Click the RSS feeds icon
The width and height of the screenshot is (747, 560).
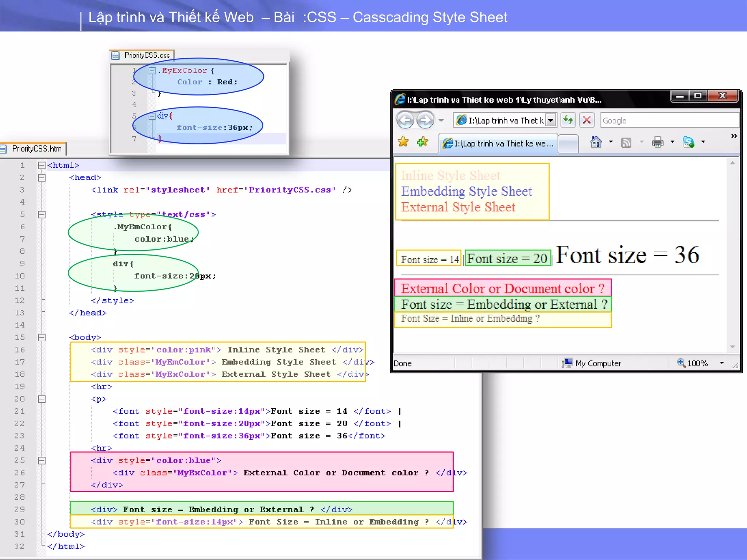click(x=626, y=142)
